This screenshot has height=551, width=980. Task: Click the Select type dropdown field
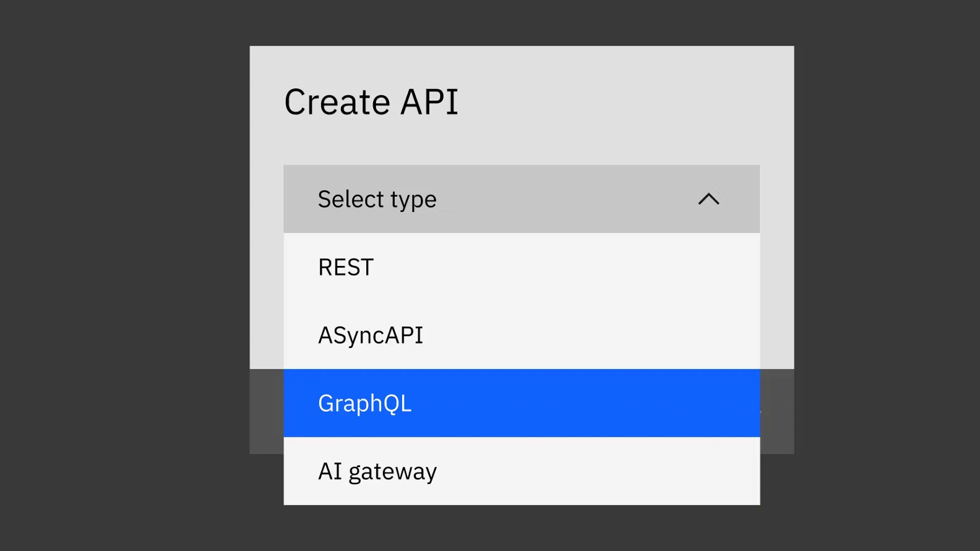[x=522, y=199]
